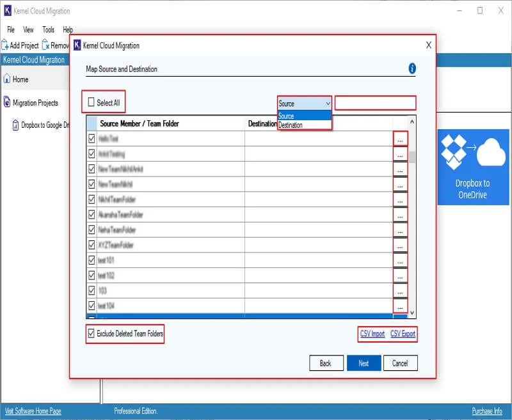Open the Purchase Info link
Screen dimensions: 512x420
[x=487, y=411]
